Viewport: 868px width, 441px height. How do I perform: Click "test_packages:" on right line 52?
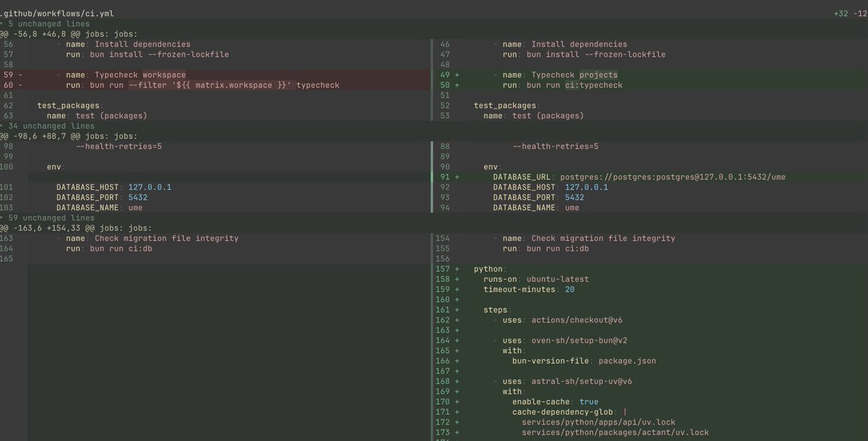507,106
